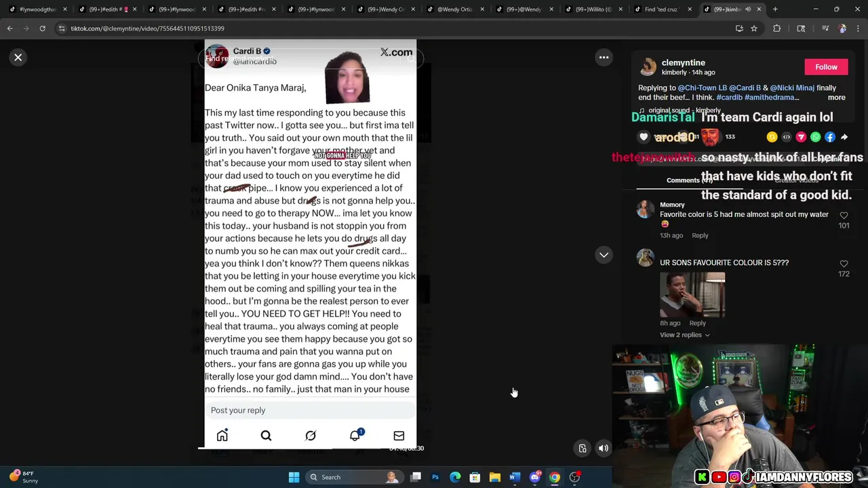Share to Facebook icon

tap(830, 137)
